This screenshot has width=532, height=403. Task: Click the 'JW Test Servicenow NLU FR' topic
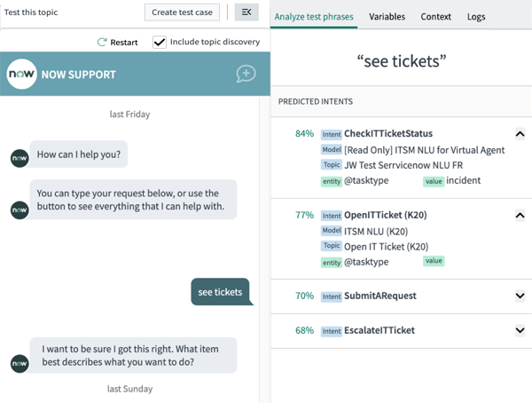click(403, 165)
